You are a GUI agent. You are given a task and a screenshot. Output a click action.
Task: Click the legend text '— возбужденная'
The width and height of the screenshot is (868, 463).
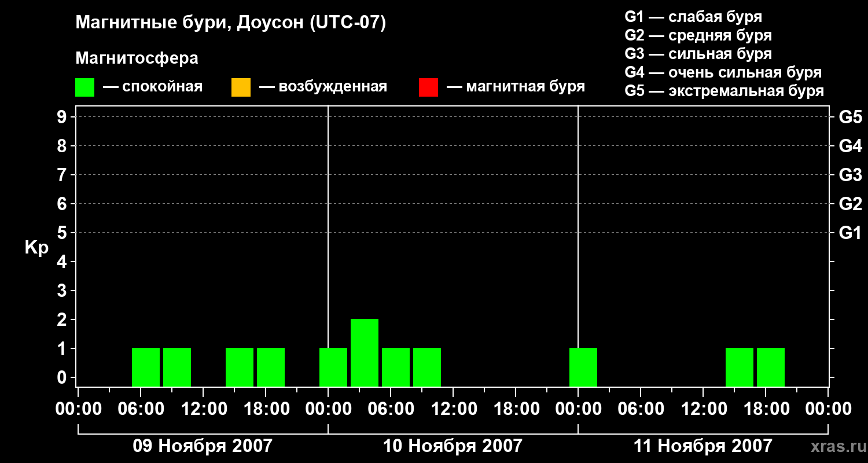323,87
